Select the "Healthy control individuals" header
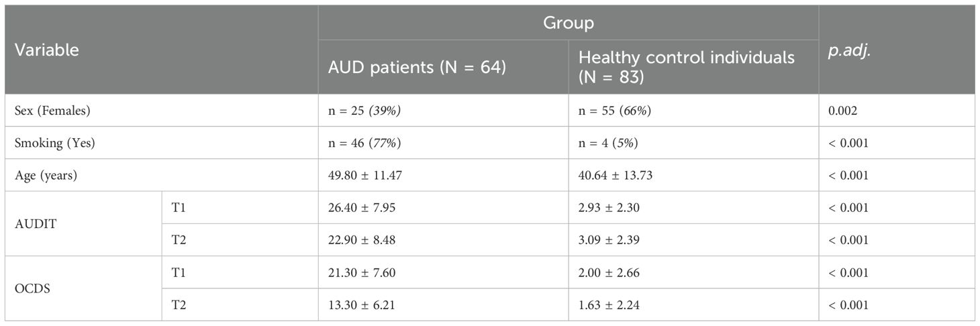 point(686,67)
